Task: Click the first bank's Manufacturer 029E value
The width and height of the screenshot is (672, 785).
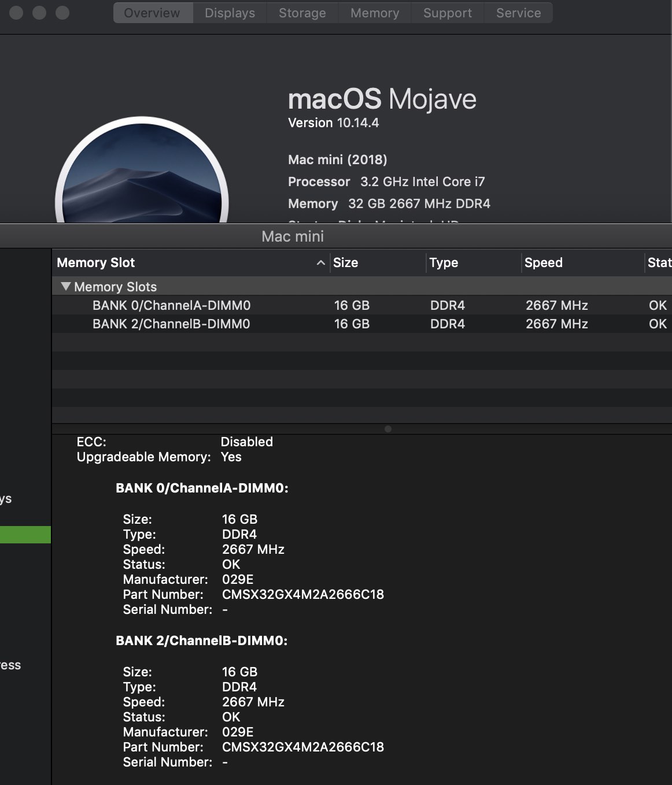Action: point(238,579)
